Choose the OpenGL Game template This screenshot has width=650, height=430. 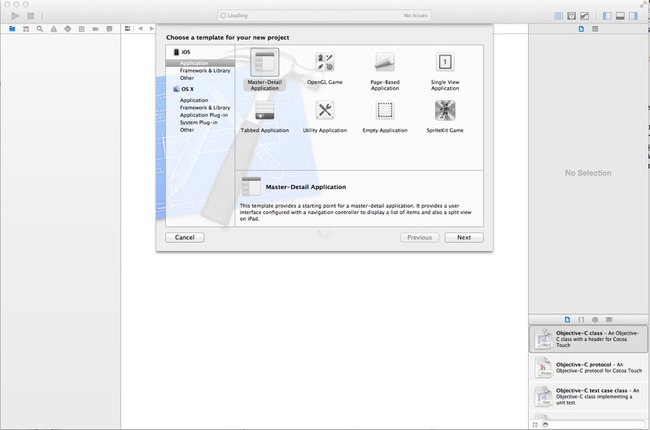tap(325, 68)
